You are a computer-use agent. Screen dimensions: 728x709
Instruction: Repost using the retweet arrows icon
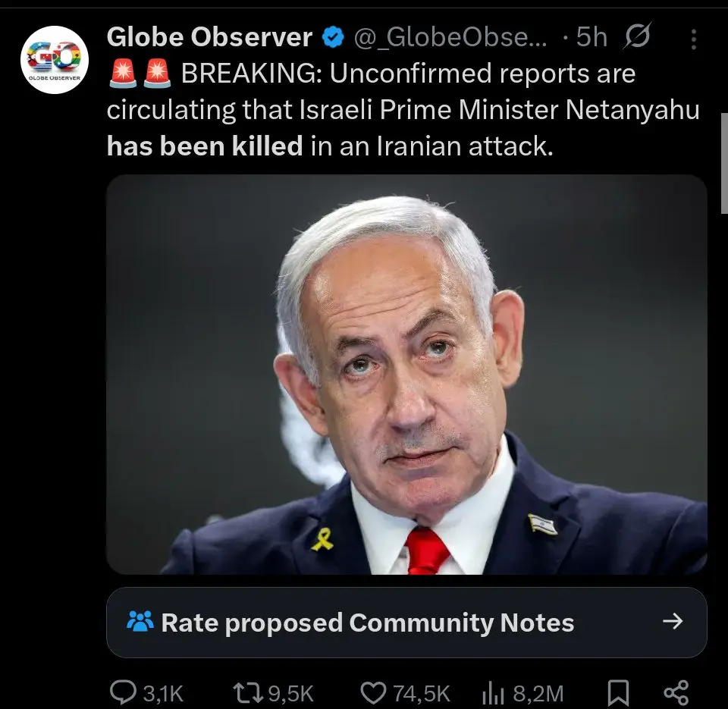[x=249, y=693]
